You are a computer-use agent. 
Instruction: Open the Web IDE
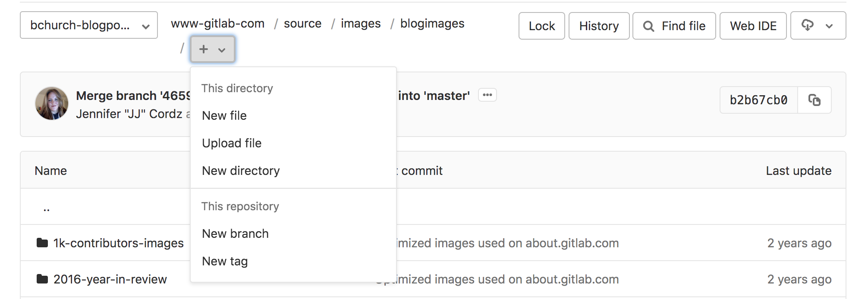[753, 26]
